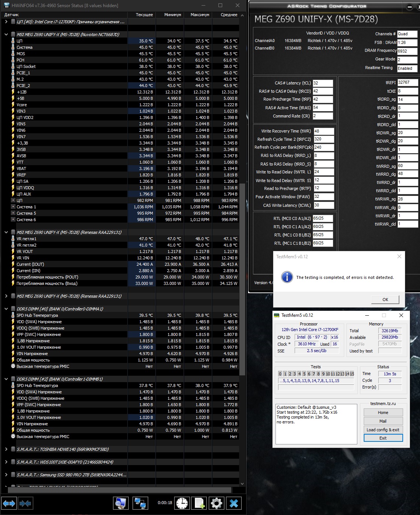Click OK in the TestMem5 dialog
420x515 pixels.
click(385, 300)
